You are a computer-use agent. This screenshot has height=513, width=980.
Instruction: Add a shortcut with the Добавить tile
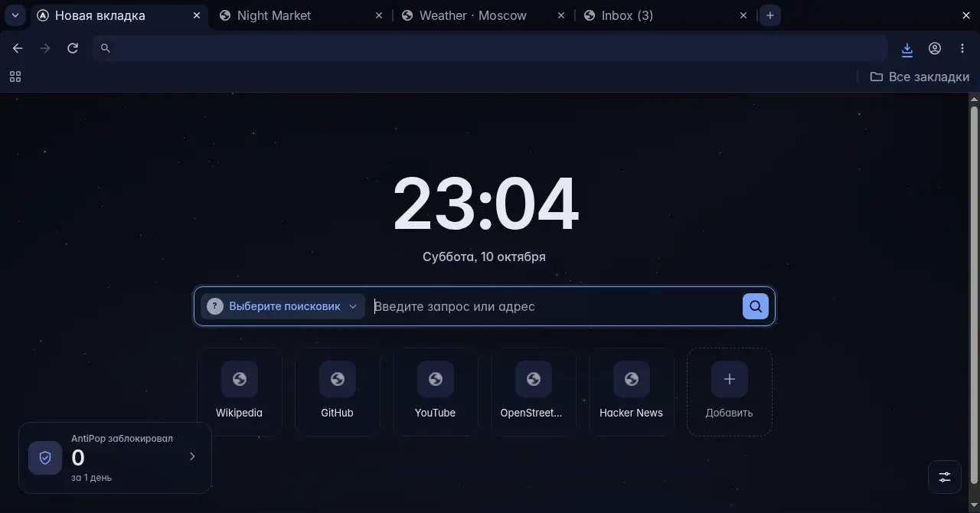(730, 392)
